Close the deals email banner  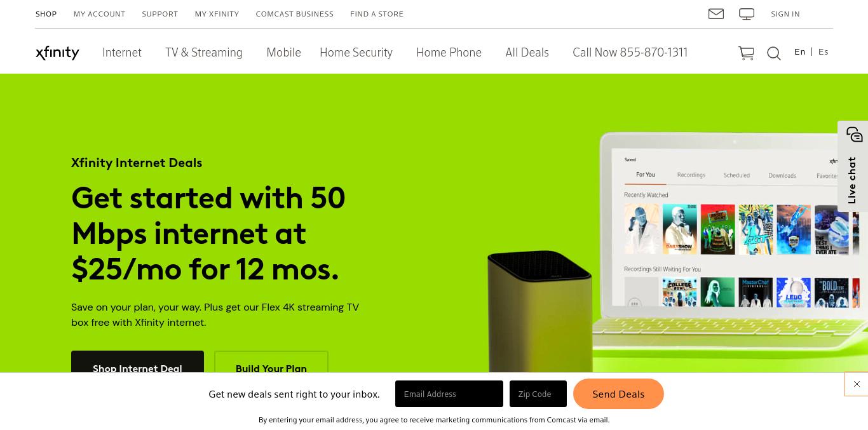[x=857, y=384]
